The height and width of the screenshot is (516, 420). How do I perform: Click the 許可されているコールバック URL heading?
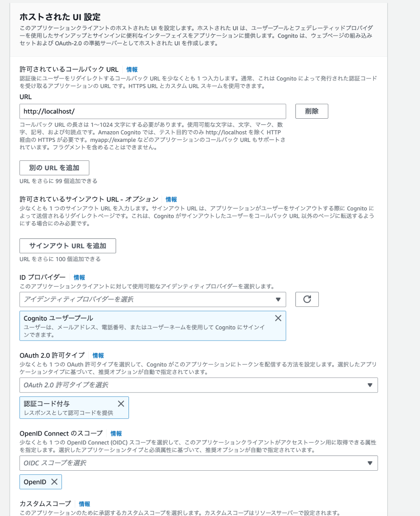[69, 69]
